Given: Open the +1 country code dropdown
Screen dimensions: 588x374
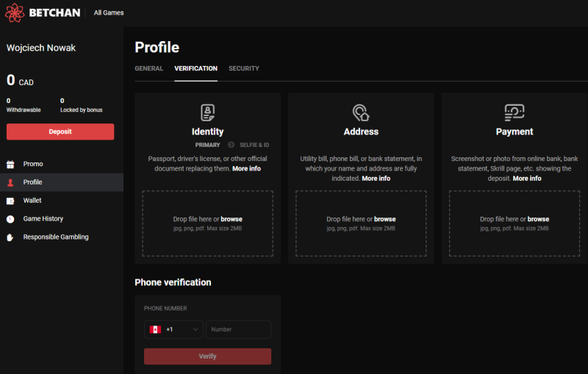Looking at the screenshot, I should click(x=173, y=329).
